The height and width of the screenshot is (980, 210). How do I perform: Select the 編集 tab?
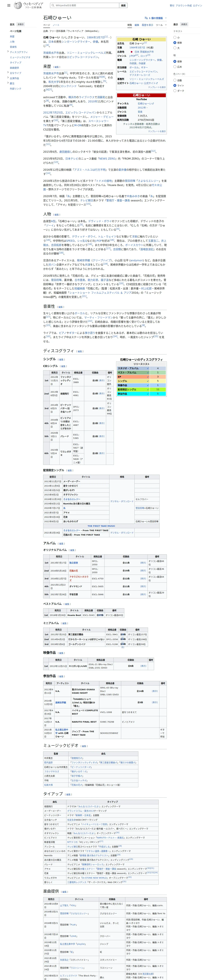coord(137,25)
